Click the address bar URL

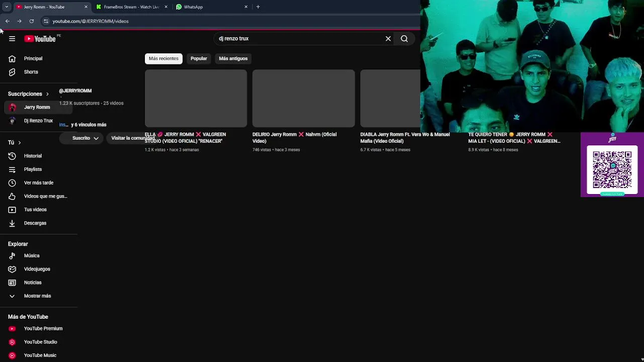click(91, 21)
